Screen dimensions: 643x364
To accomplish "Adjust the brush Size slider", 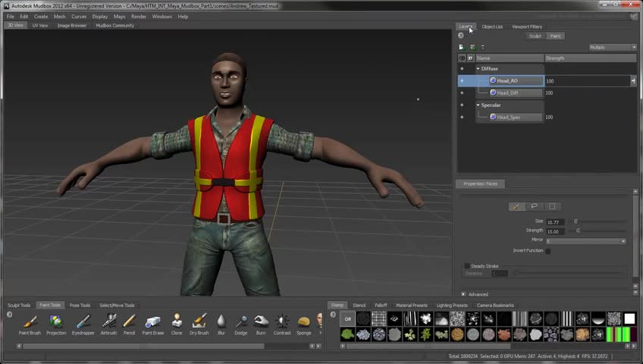I will [x=576, y=221].
